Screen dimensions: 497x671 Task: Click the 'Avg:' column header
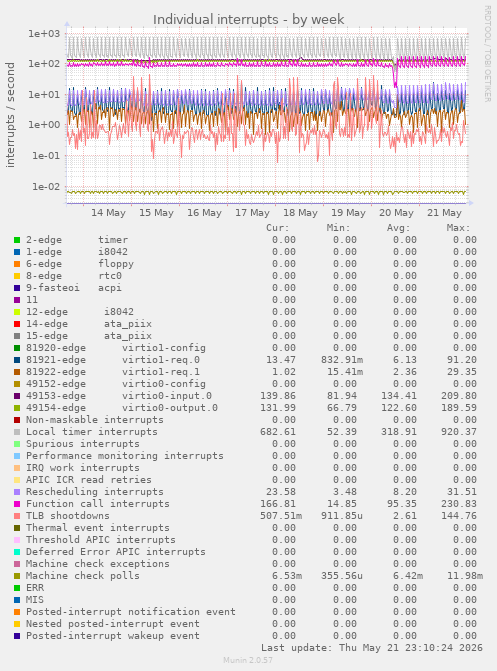point(398,228)
